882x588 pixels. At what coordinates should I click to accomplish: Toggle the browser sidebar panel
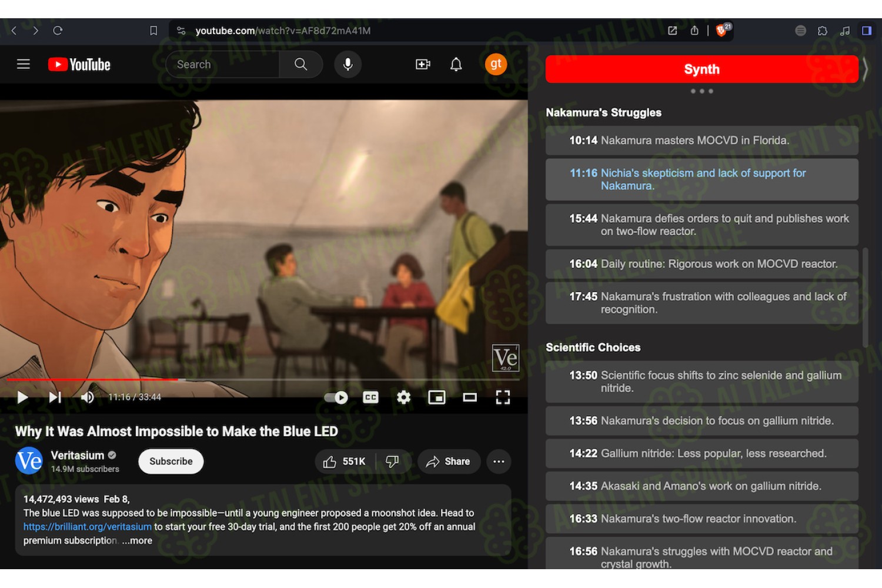(x=867, y=31)
